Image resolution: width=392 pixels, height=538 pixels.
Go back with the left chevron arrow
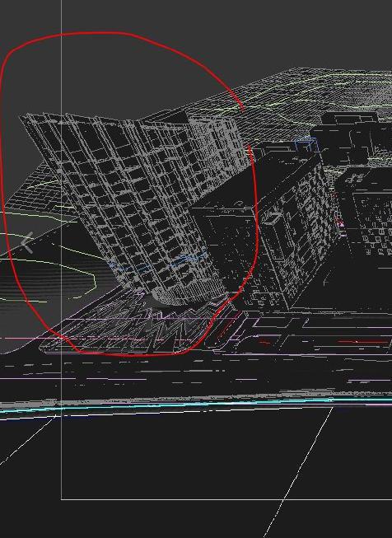[x=27, y=242]
